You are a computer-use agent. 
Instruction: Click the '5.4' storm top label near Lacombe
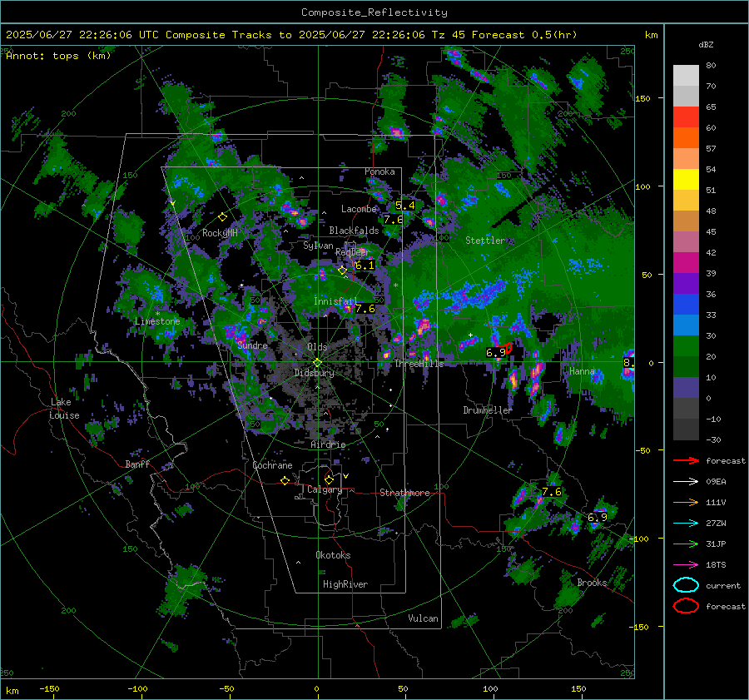coord(405,206)
